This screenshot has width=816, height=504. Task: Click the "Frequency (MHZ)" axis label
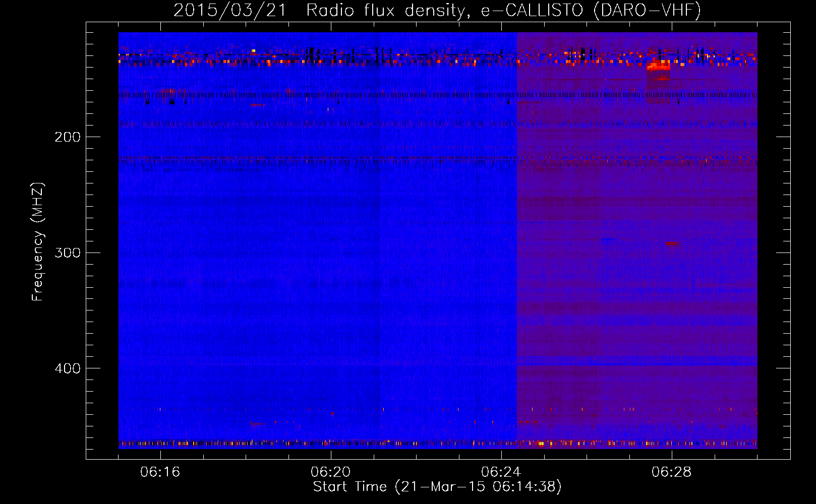click(x=37, y=242)
